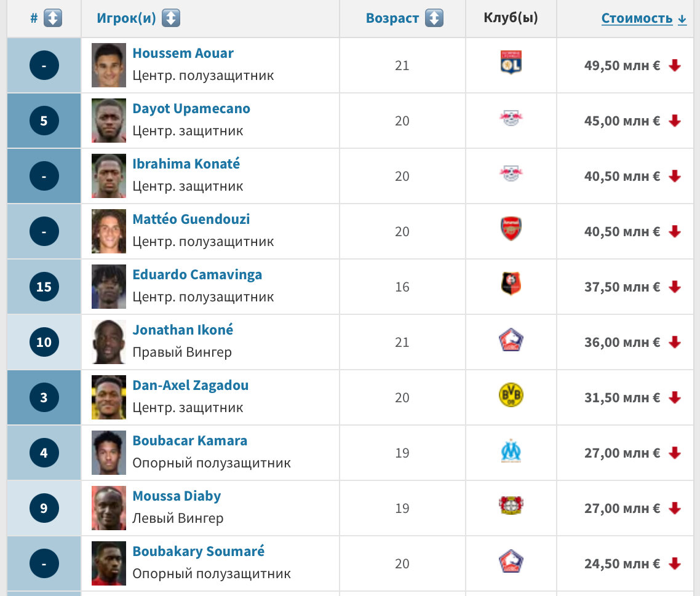
Task: Click Dayot Upamecano's portrait photo
Action: pyautogui.click(x=109, y=121)
